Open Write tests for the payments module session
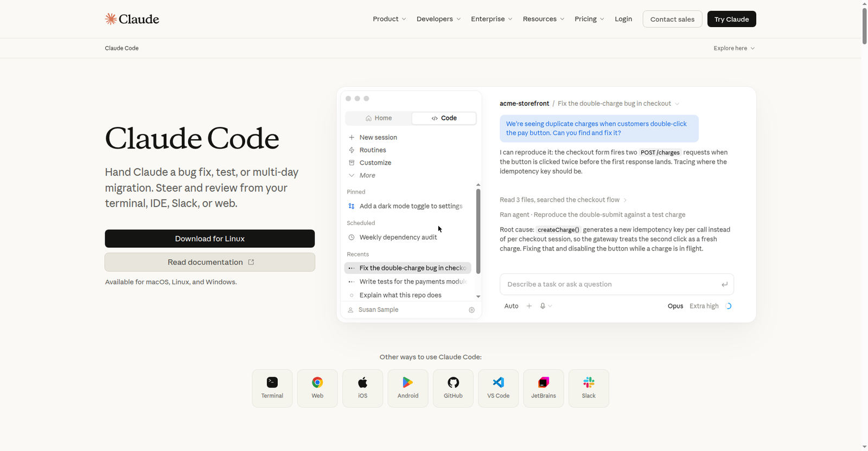The image size is (868, 451). point(407,281)
